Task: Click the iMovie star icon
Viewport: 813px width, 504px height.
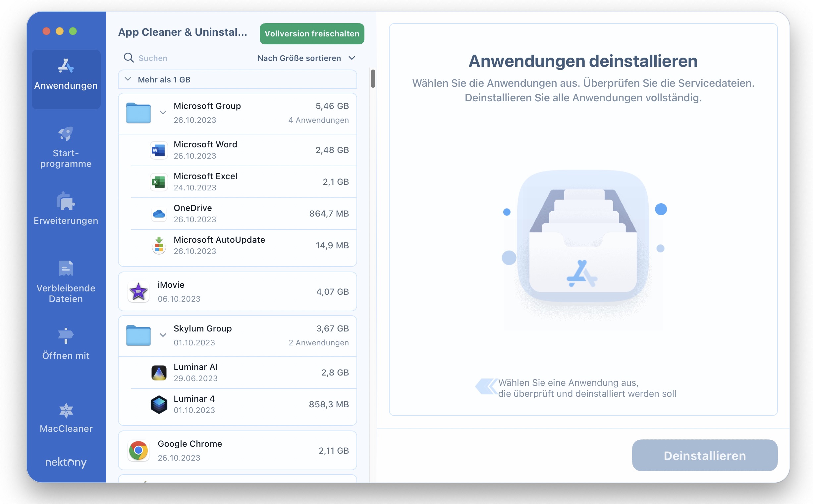Action: pos(138,292)
